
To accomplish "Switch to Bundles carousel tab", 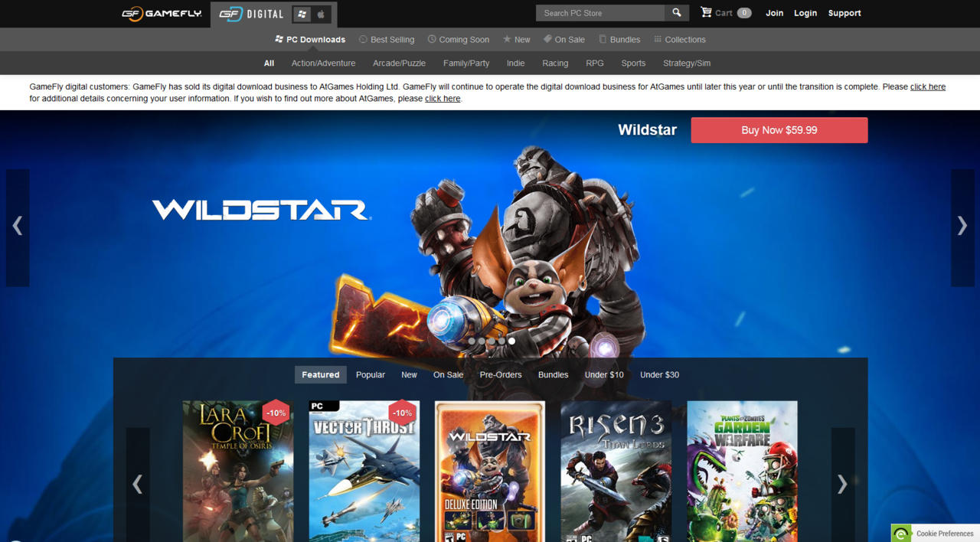I will point(554,374).
